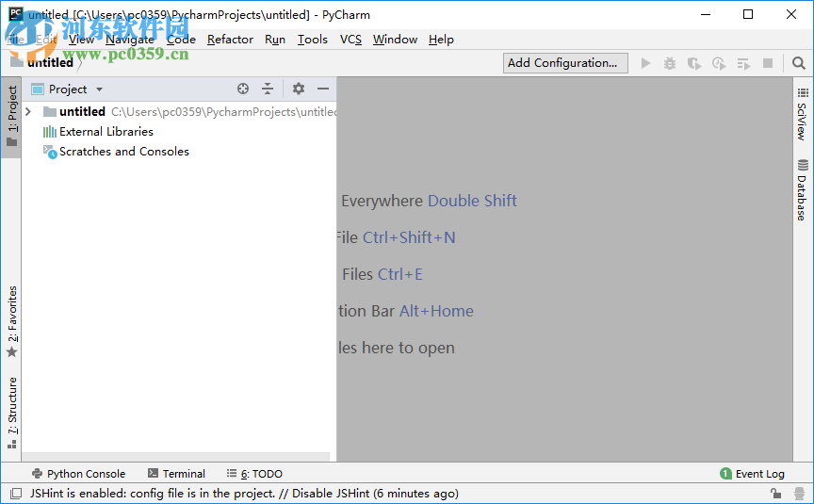Open the Window menu
Viewport: 814px width, 504px height.
pos(395,40)
